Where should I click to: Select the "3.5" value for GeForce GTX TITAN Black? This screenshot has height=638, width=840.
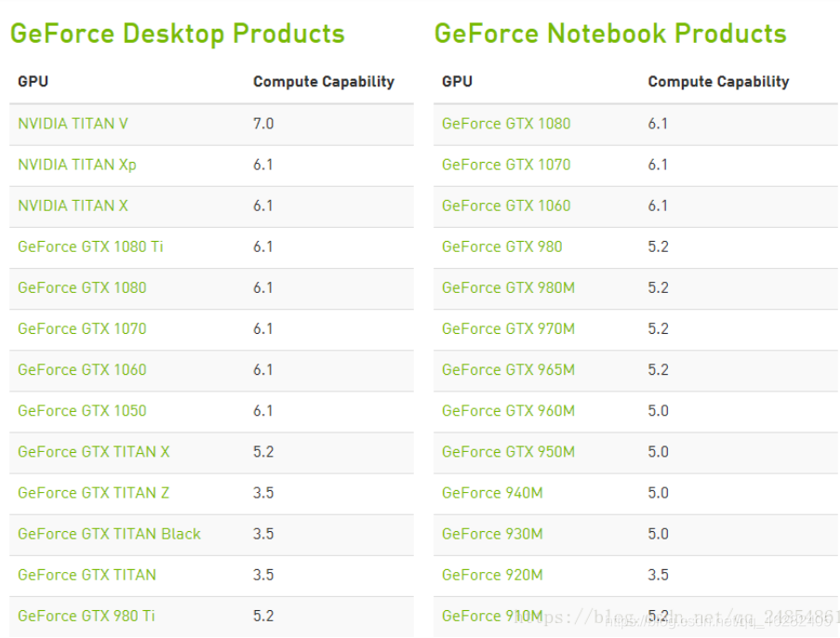pos(263,534)
